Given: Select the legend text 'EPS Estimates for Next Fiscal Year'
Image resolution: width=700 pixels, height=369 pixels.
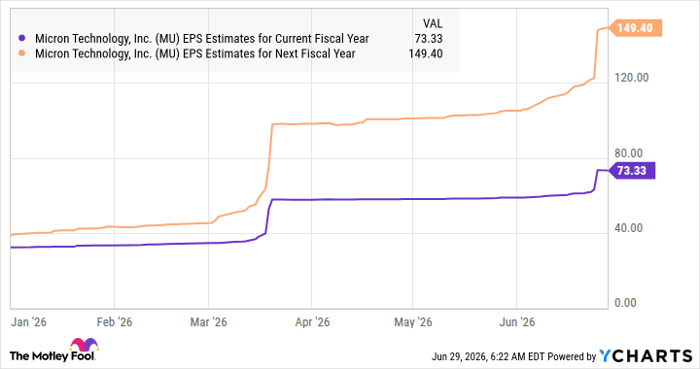Looking at the screenshot, I should pyautogui.click(x=269, y=54).
